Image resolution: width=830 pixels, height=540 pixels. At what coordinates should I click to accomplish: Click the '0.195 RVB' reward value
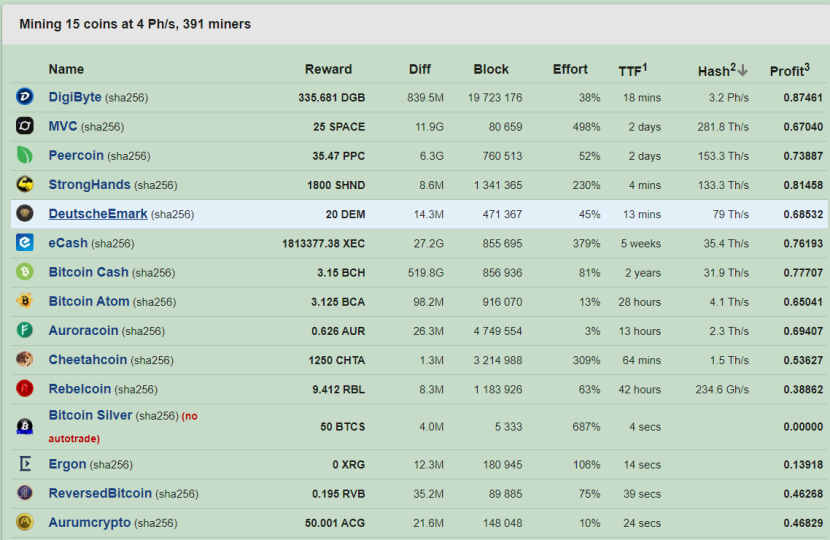pos(338,494)
